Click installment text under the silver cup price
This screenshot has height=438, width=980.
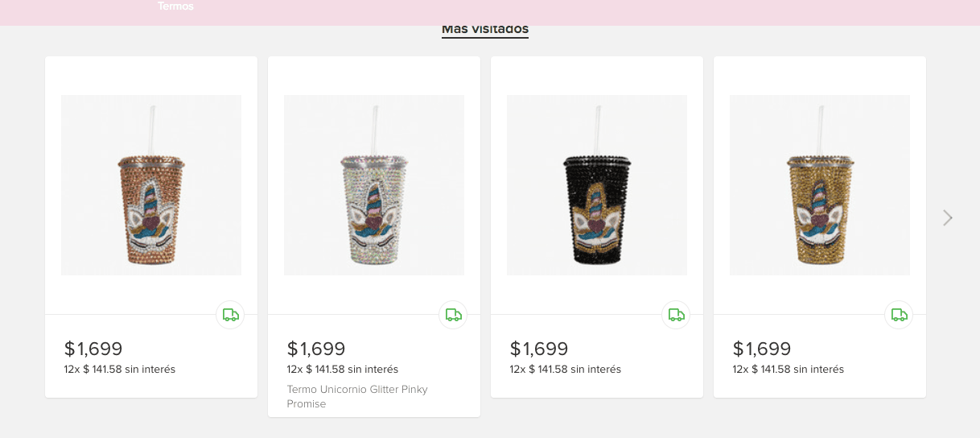click(x=343, y=370)
